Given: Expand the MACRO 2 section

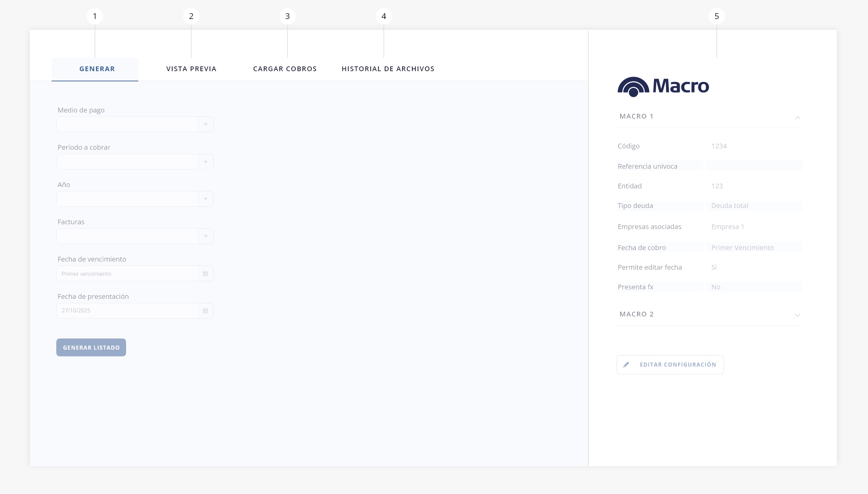Looking at the screenshot, I should click(797, 315).
